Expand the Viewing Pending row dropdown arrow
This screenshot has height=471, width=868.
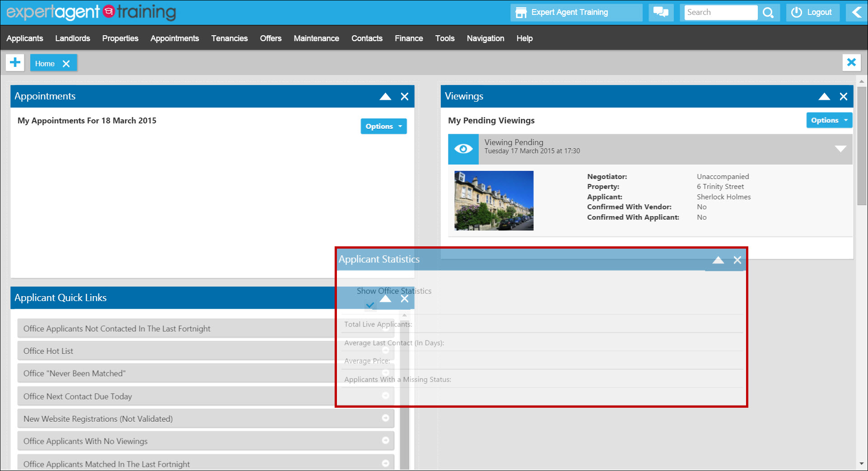(x=840, y=149)
